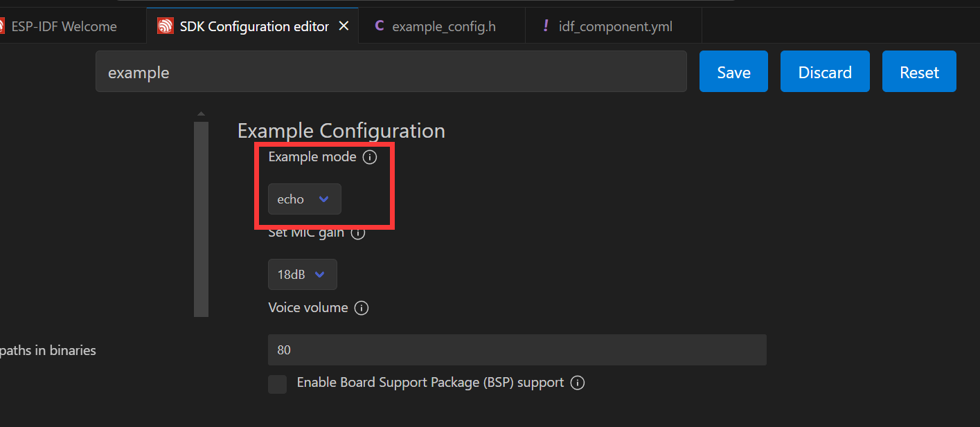Enable Board Support Package (BSP) support checkbox
Image resolution: width=980 pixels, height=427 pixels.
tap(277, 384)
